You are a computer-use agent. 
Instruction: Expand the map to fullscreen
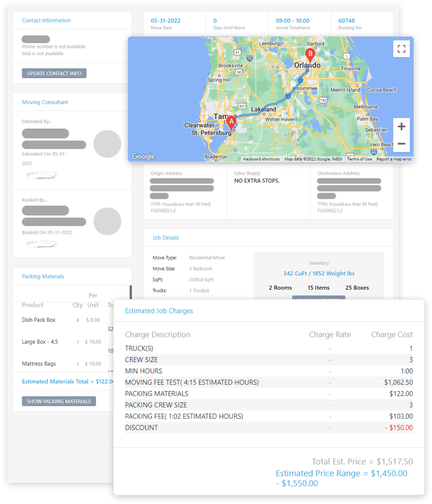401,49
